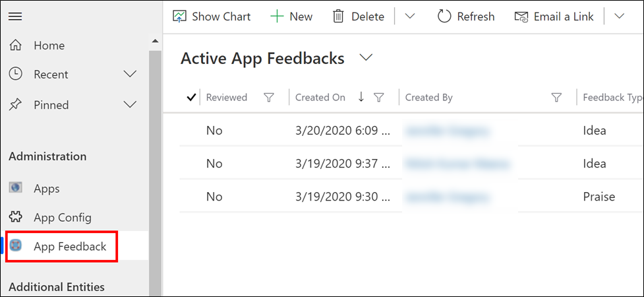The height and width of the screenshot is (297, 644).
Task: Click the Email a Link envelope icon
Action: pyautogui.click(x=521, y=16)
